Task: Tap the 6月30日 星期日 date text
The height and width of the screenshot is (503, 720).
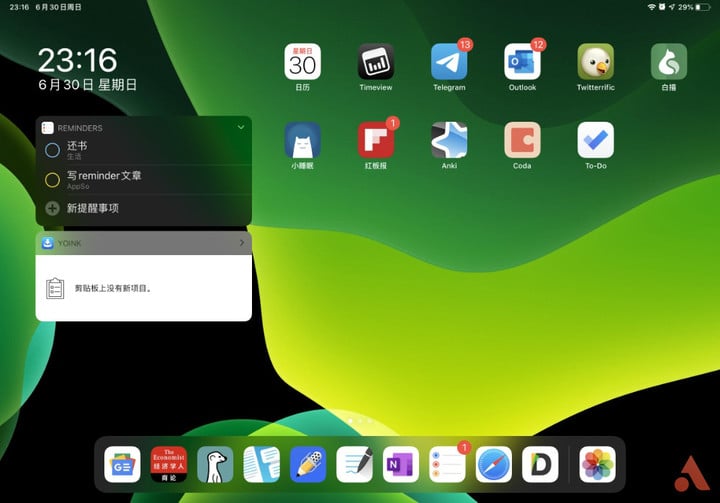Action: [88, 85]
